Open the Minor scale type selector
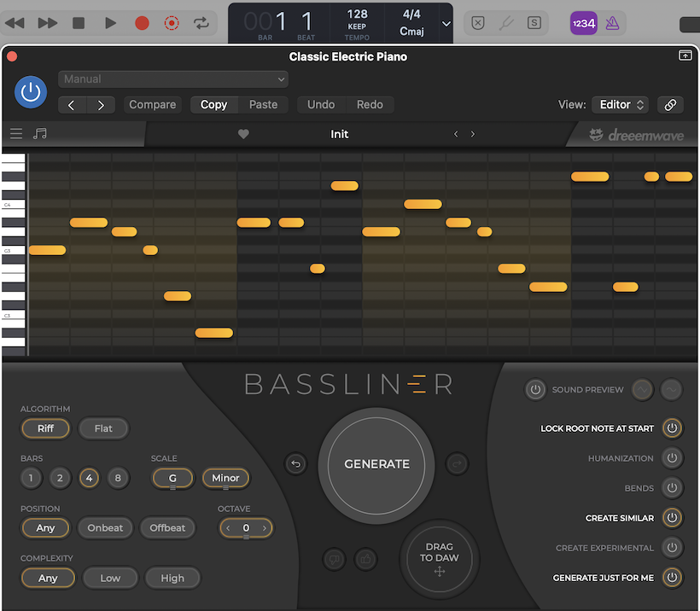 226,478
